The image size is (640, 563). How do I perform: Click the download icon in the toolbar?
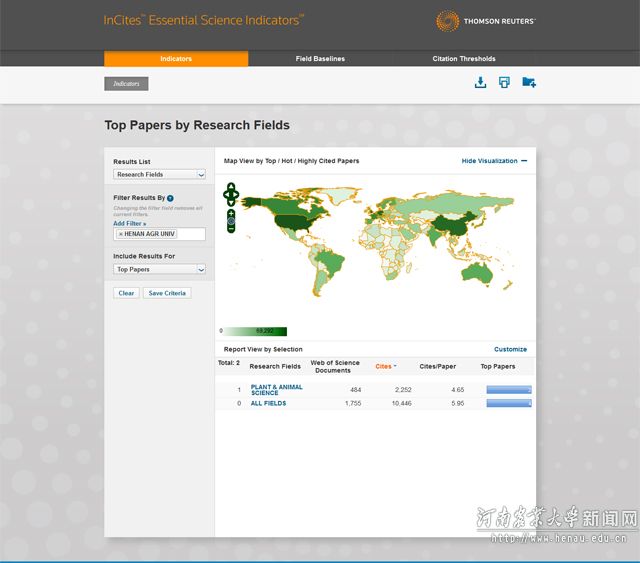pos(480,82)
